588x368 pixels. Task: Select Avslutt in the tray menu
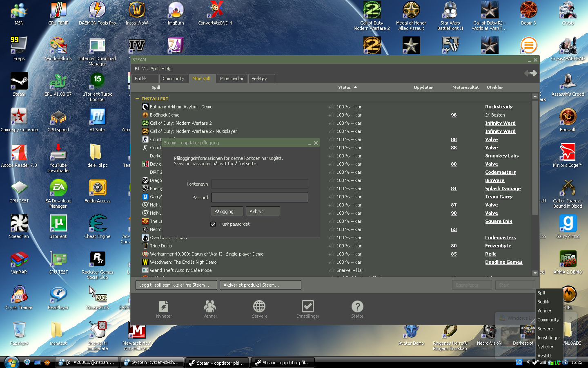tap(544, 356)
